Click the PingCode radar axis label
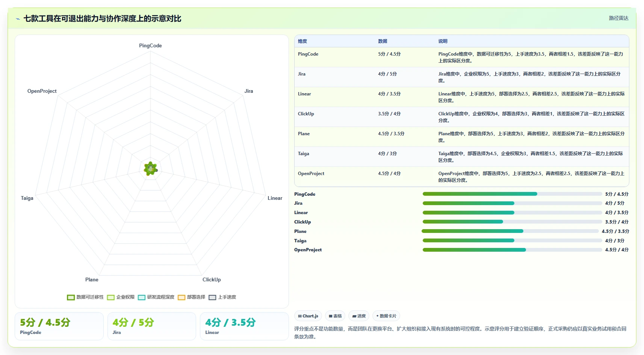 click(150, 45)
